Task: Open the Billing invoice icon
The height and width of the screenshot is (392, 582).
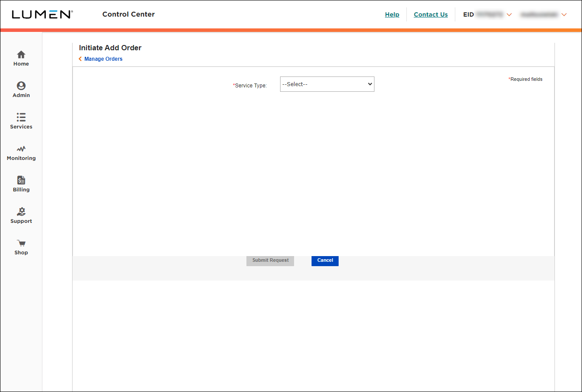Action: click(21, 180)
